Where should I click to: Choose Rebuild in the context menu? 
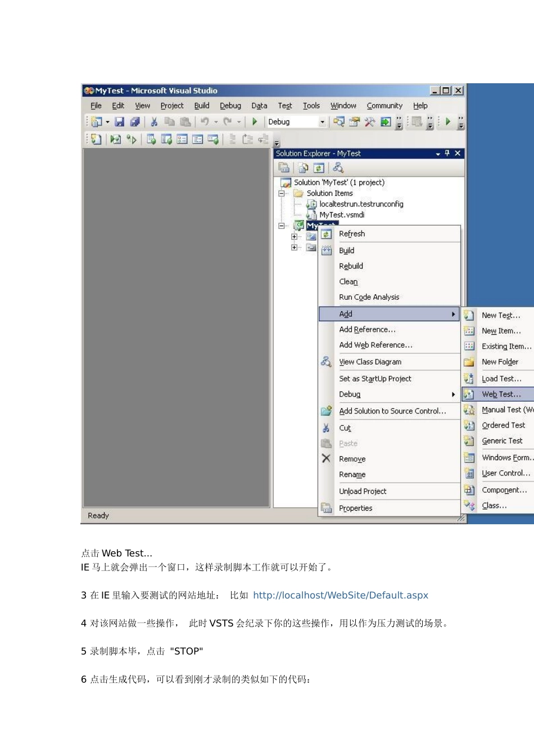coord(390,266)
